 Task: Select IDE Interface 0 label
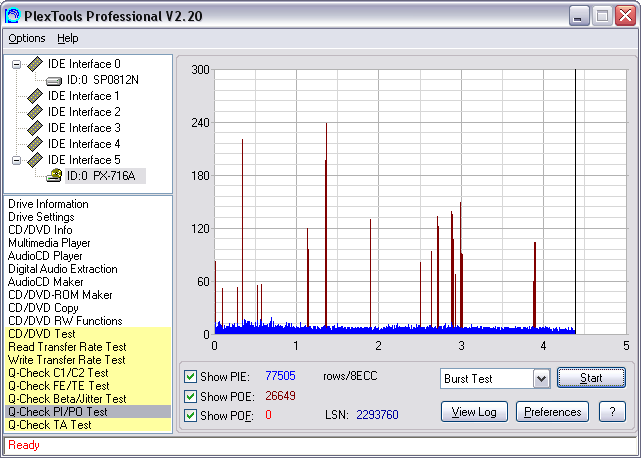pos(84,64)
